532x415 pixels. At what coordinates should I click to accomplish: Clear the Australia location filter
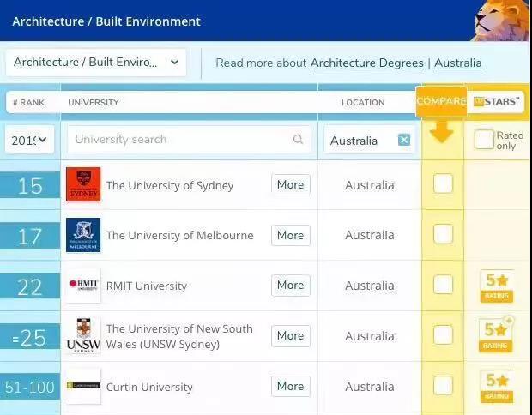[x=404, y=140]
